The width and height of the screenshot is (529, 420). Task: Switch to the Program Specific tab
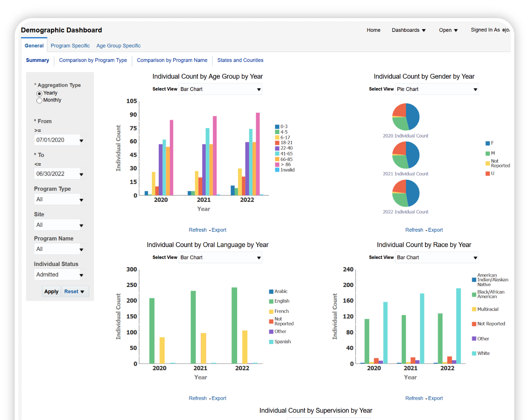(x=70, y=46)
